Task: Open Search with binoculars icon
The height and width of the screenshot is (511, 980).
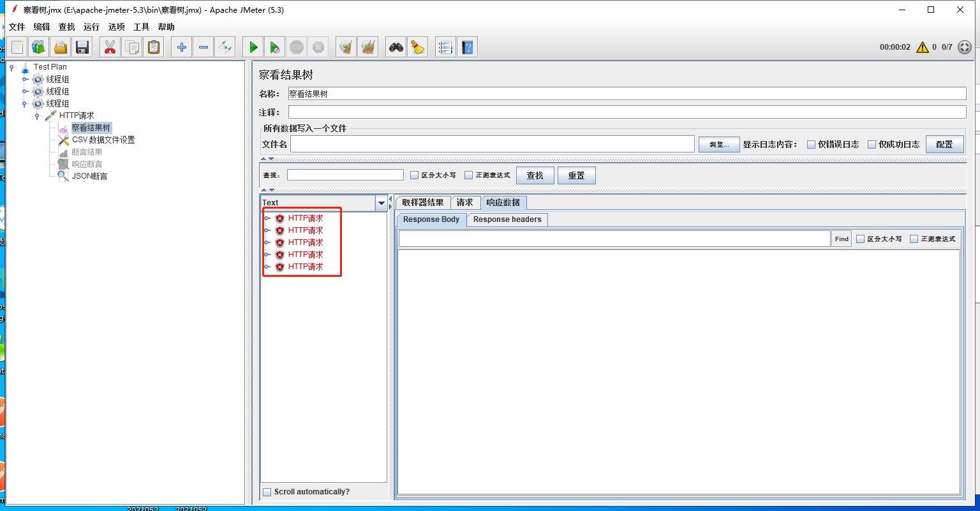Action: (396, 47)
